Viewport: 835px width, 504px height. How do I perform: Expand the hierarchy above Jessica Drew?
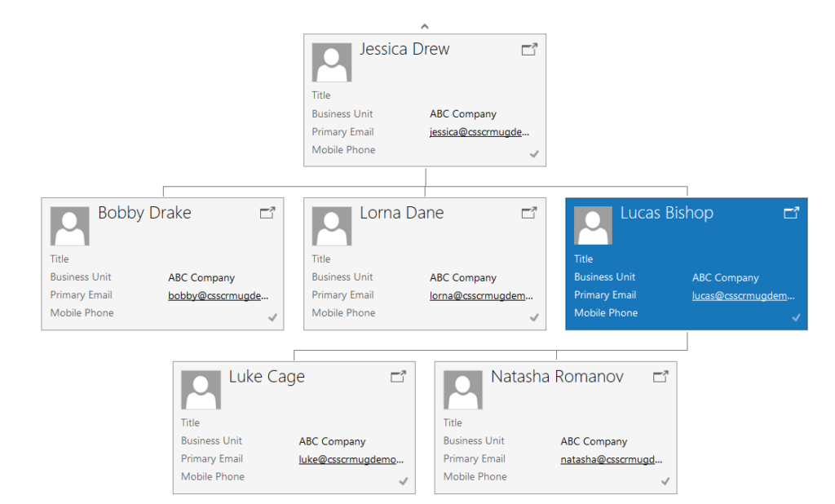pyautogui.click(x=424, y=25)
